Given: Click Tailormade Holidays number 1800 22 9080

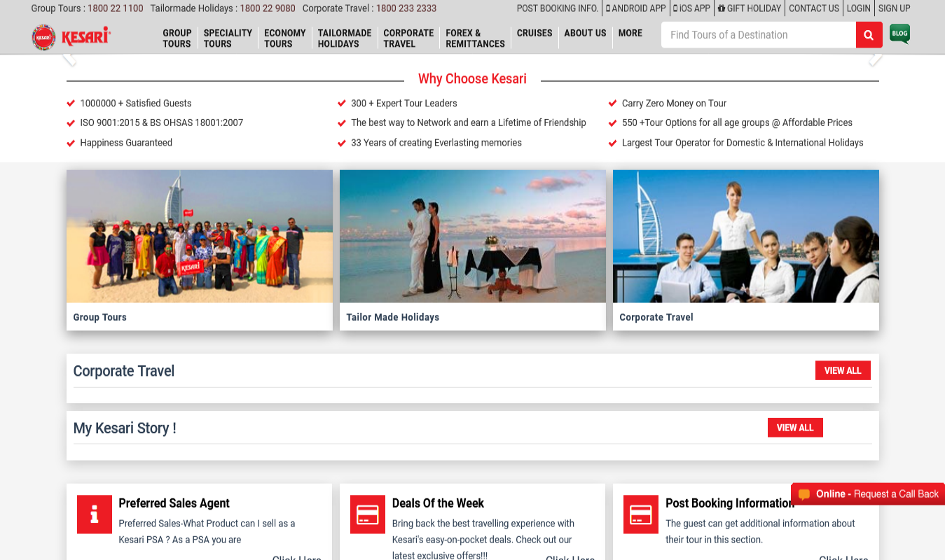Looking at the screenshot, I should [268, 8].
